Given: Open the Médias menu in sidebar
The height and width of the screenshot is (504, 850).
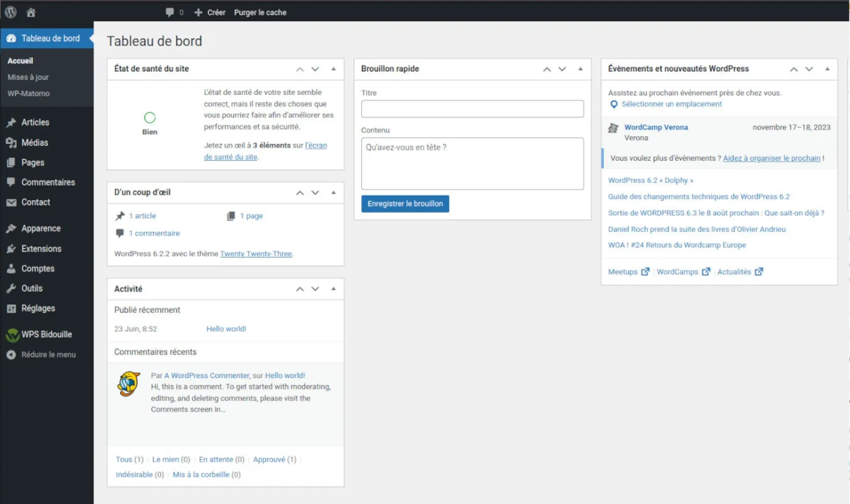Looking at the screenshot, I should (34, 143).
